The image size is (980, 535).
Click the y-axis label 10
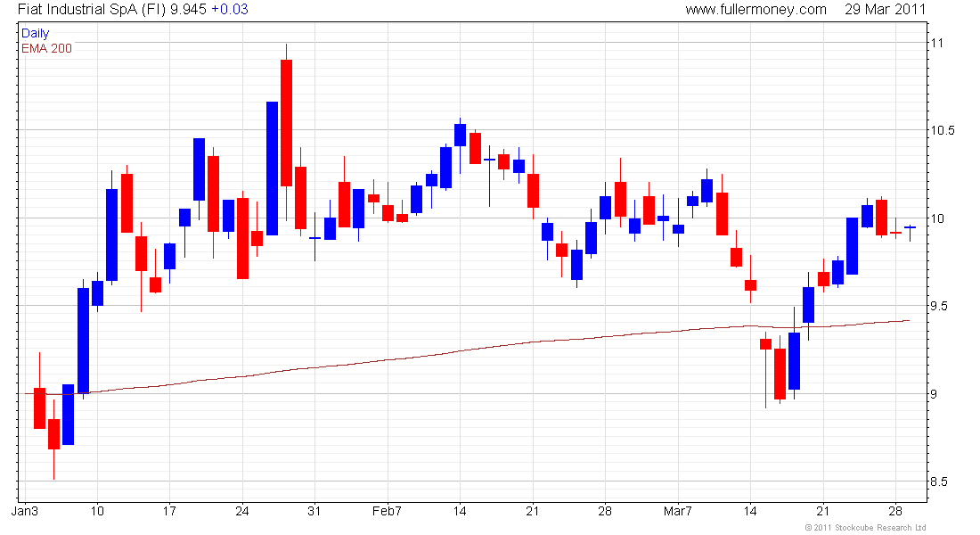tap(937, 218)
